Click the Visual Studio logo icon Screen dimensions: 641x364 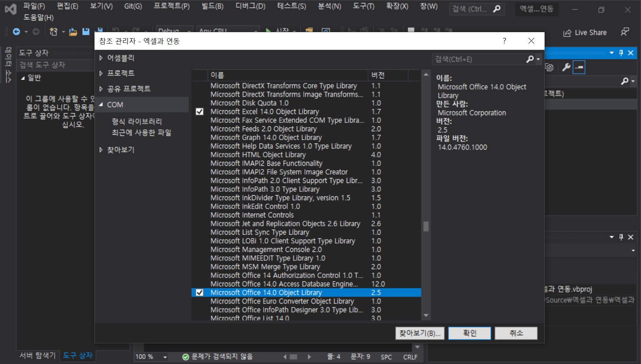point(10,9)
